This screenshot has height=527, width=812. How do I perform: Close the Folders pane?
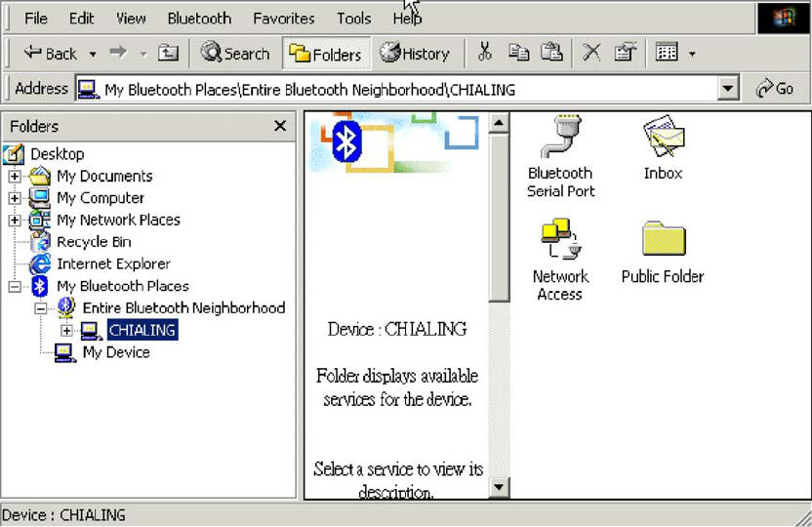click(x=280, y=126)
